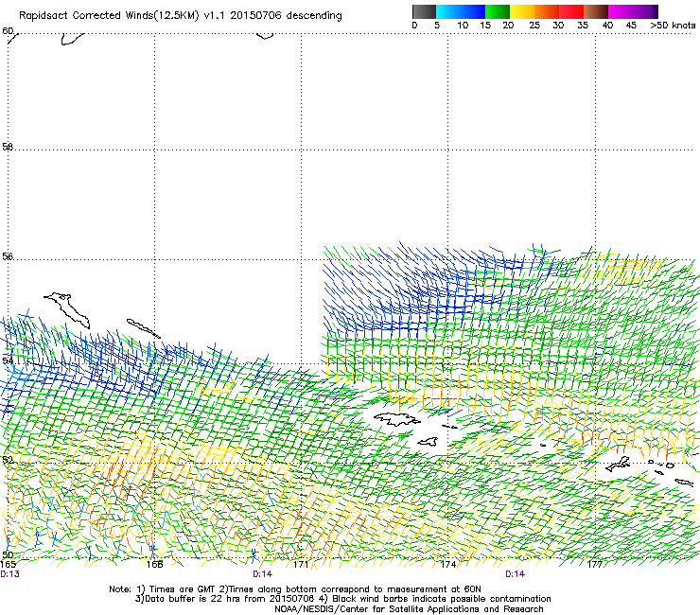Select the blue 10-15 knots legend swatch

coord(473,11)
